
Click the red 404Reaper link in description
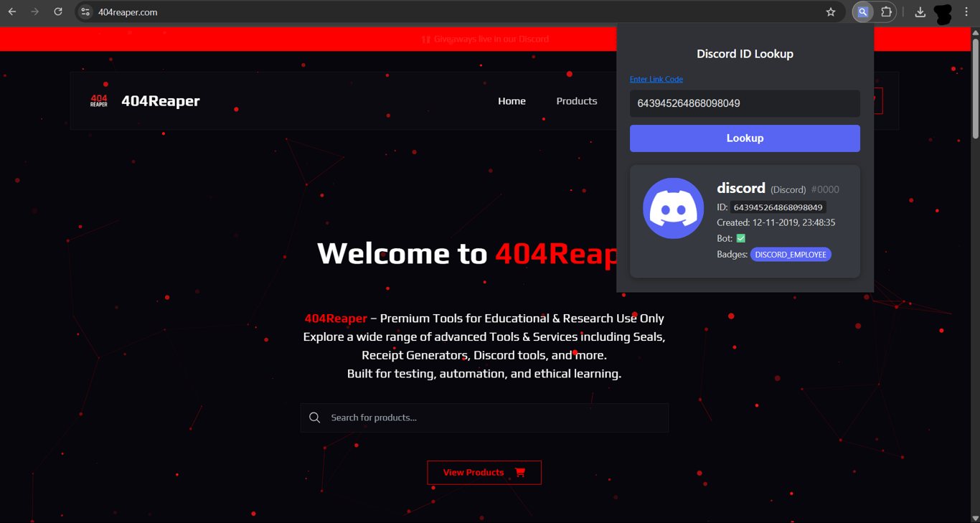coord(336,319)
